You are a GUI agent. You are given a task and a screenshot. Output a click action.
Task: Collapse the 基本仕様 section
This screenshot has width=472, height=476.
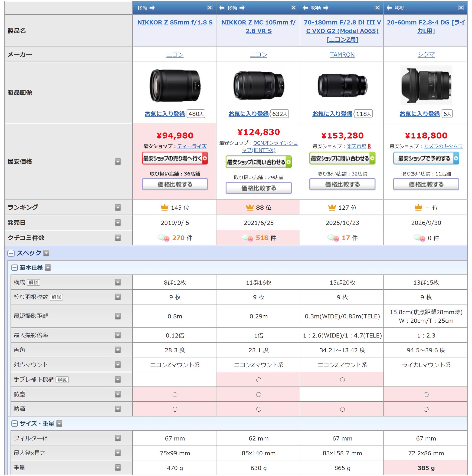coord(15,268)
